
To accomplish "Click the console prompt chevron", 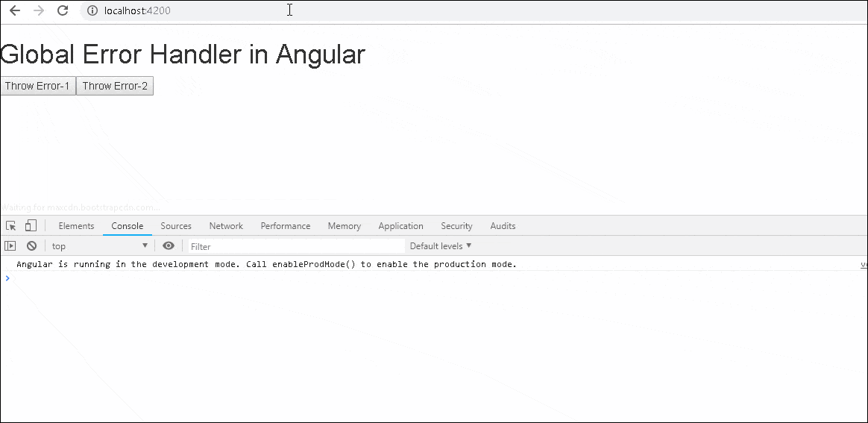I will (7, 278).
